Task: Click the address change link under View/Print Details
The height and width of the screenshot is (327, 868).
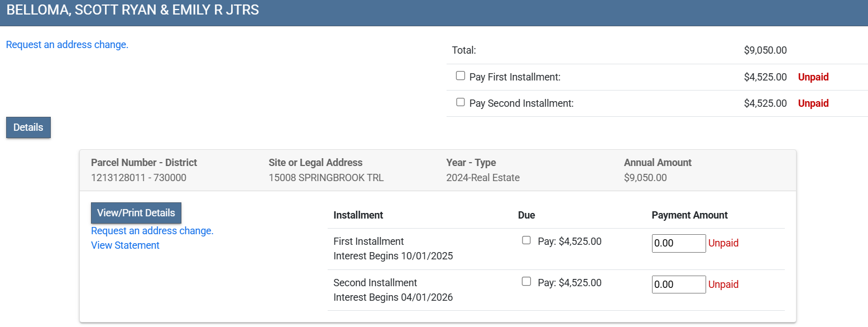Action: pyautogui.click(x=152, y=231)
